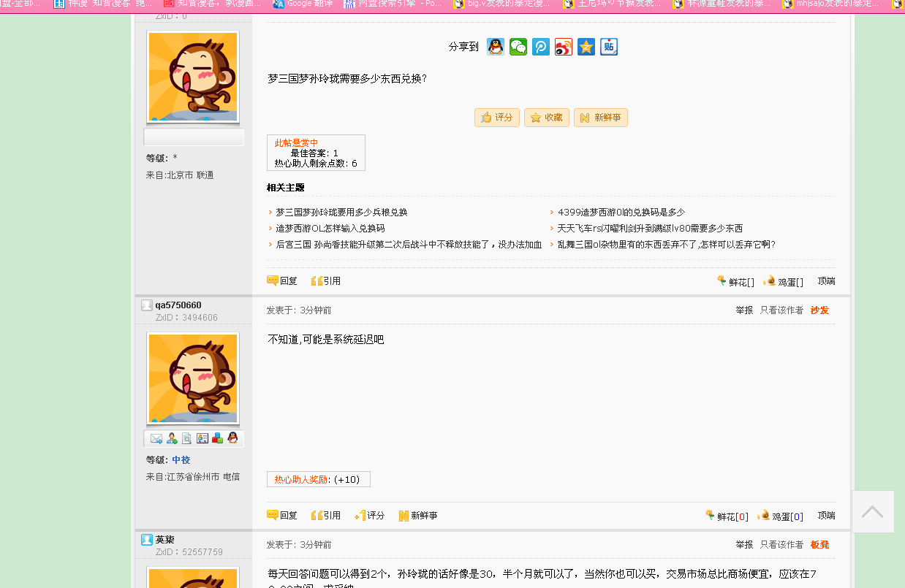Add qa5750660 as a friend

172,438
